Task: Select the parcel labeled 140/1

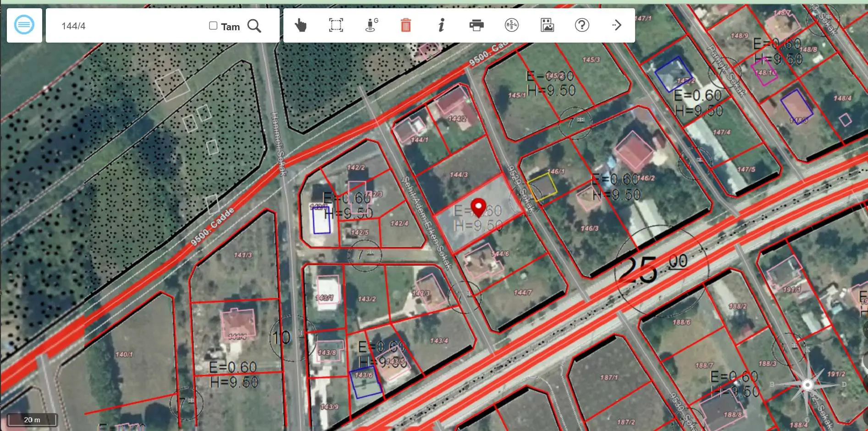Action: [124, 354]
